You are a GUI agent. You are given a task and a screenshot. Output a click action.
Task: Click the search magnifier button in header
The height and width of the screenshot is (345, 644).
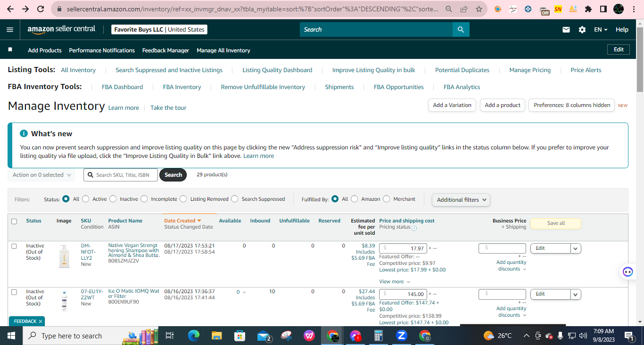tap(461, 30)
